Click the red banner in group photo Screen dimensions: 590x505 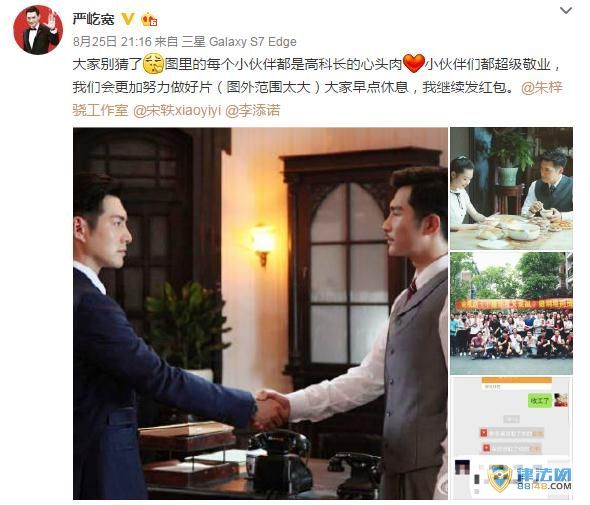pos(514,304)
